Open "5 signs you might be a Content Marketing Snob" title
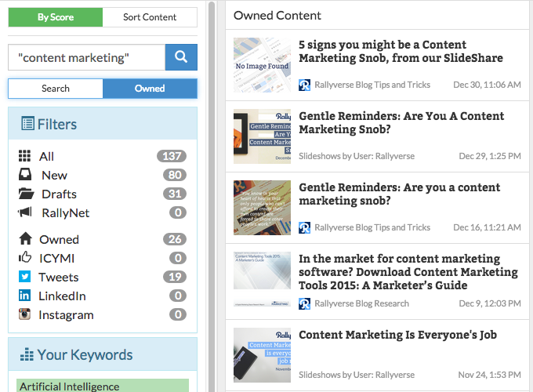 point(401,51)
